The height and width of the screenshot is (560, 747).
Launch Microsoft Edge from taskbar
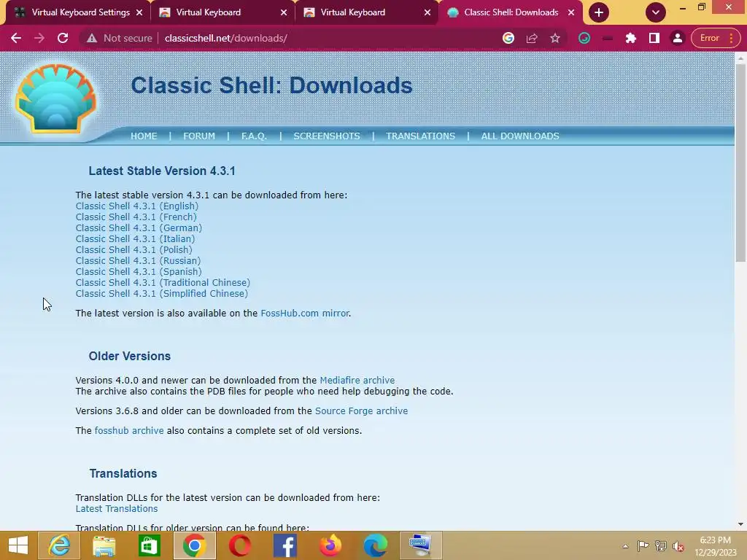tap(376, 545)
